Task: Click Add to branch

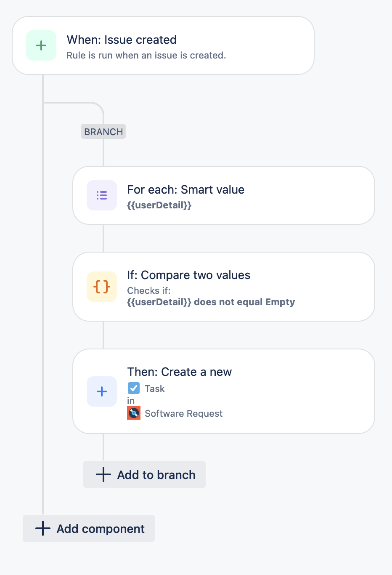Action: pos(144,474)
